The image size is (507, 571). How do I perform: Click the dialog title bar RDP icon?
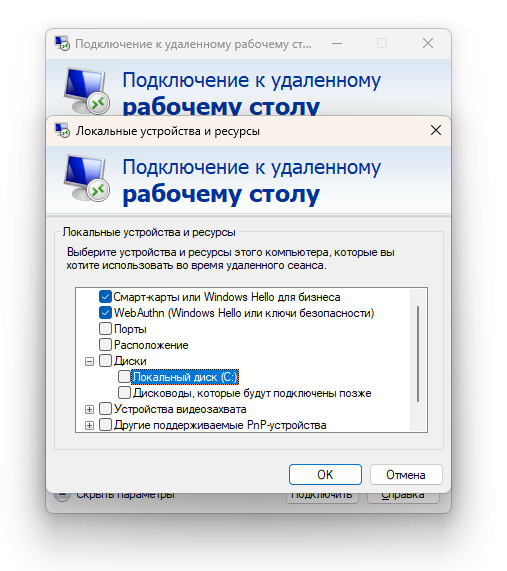(x=62, y=130)
